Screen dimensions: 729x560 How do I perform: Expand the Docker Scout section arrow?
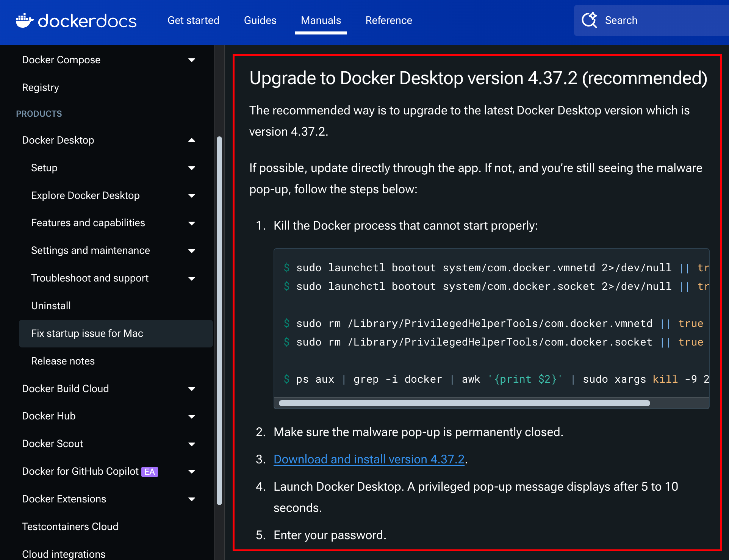point(192,444)
